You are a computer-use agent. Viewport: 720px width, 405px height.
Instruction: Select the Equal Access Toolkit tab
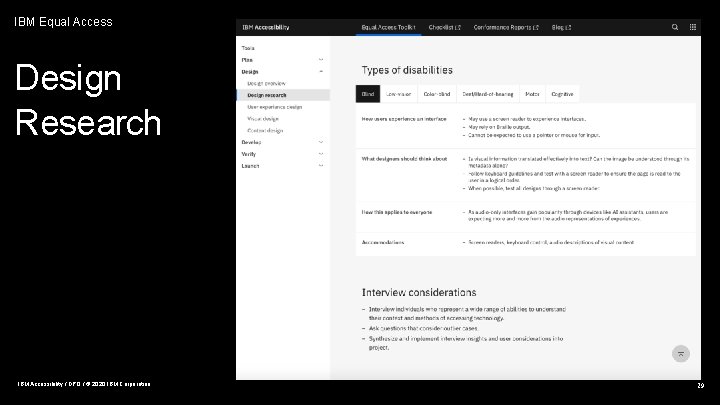click(x=388, y=28)
